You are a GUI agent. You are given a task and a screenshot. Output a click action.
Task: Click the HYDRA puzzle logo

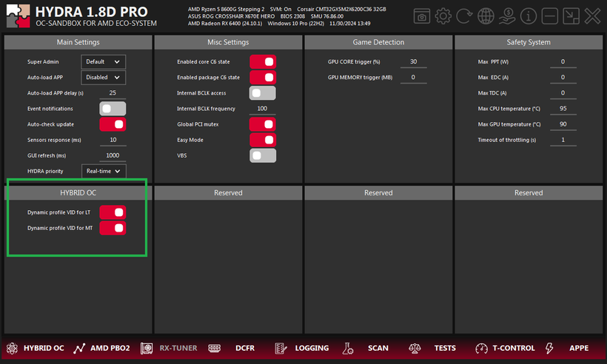click(18, 16)
